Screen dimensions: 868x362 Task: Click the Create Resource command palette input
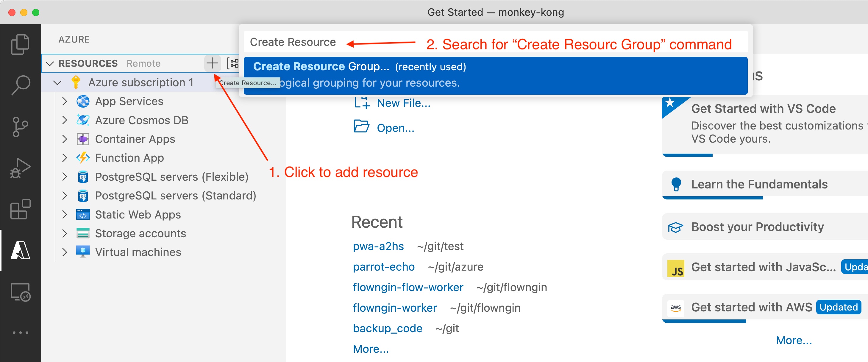click(x=495, y=42)
